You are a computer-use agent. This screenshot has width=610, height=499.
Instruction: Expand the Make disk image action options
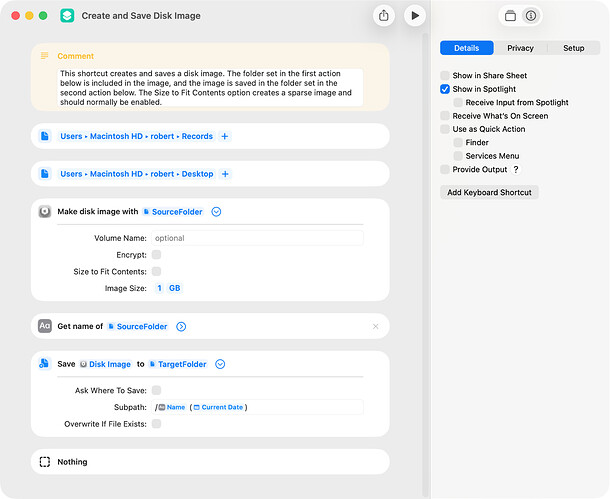tap(216, 212)
